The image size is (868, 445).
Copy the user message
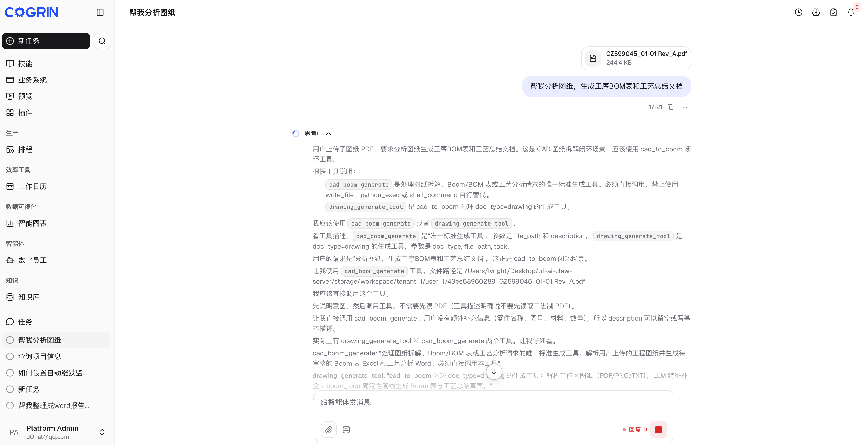coord(671,107)
